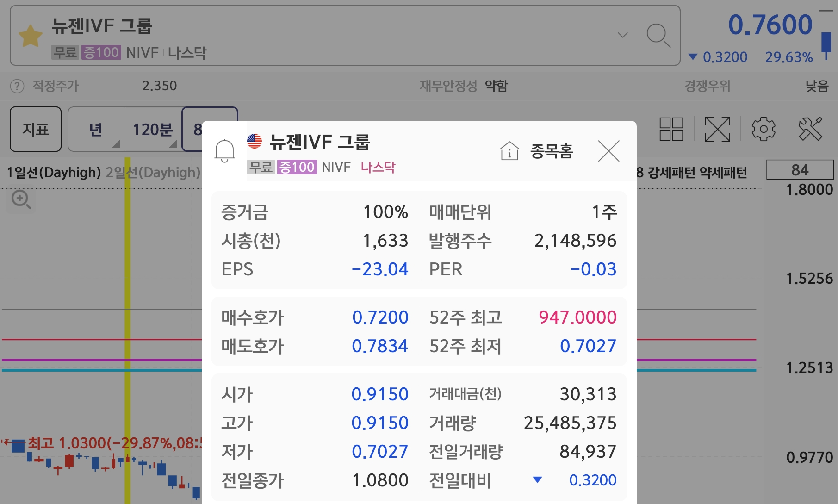Image resolution: width=838 pixels, height=504 pixels.
Task: Tap the current price 0.7600
Action: 770,25
